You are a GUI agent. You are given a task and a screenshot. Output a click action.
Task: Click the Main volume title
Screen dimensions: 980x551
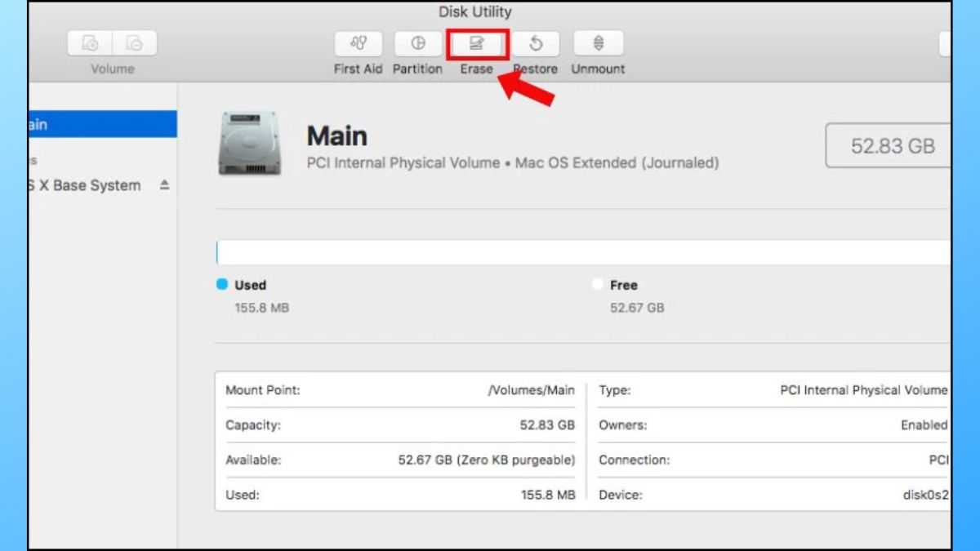(x=337, y=136)
